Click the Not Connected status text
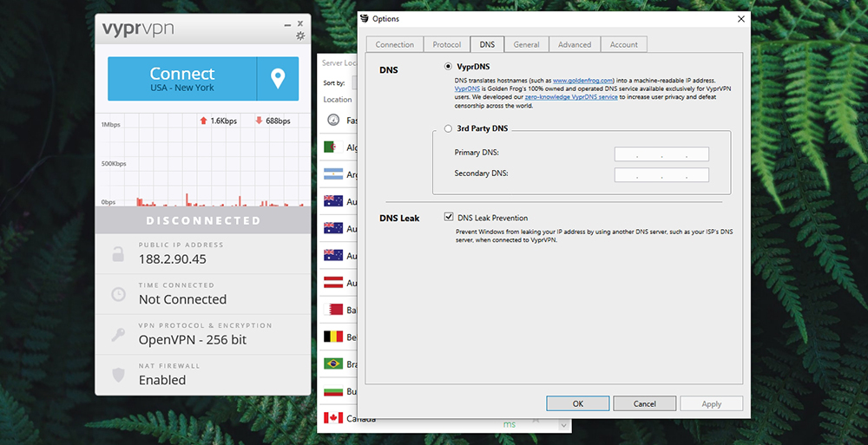This screenshot has height=445, width=868. click(182, 299)
